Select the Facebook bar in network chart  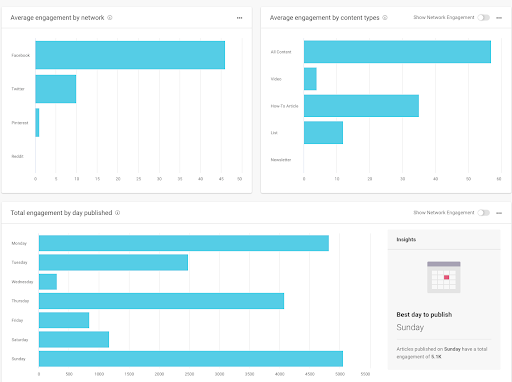click(130, 55)
